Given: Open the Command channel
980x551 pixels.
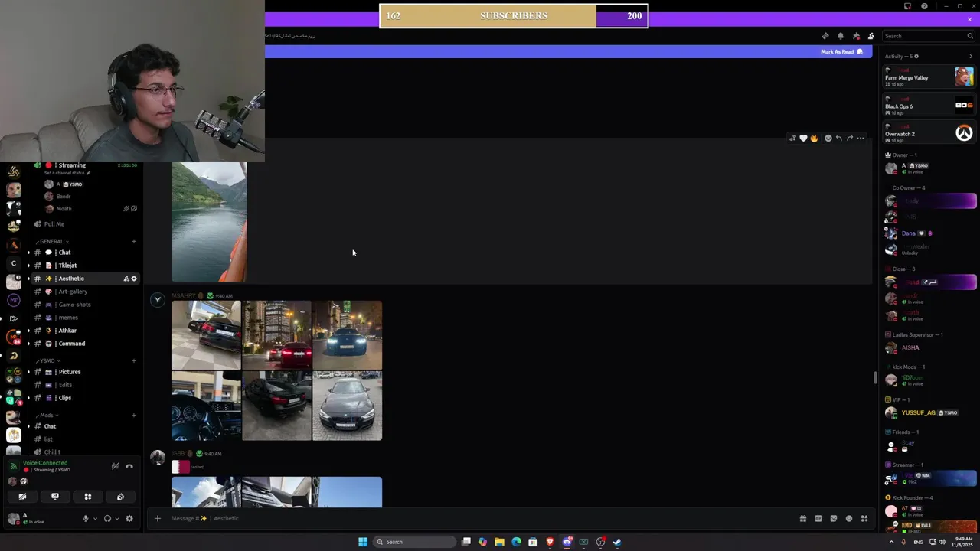Looking at the screenshot, I should tap(83, 344).
